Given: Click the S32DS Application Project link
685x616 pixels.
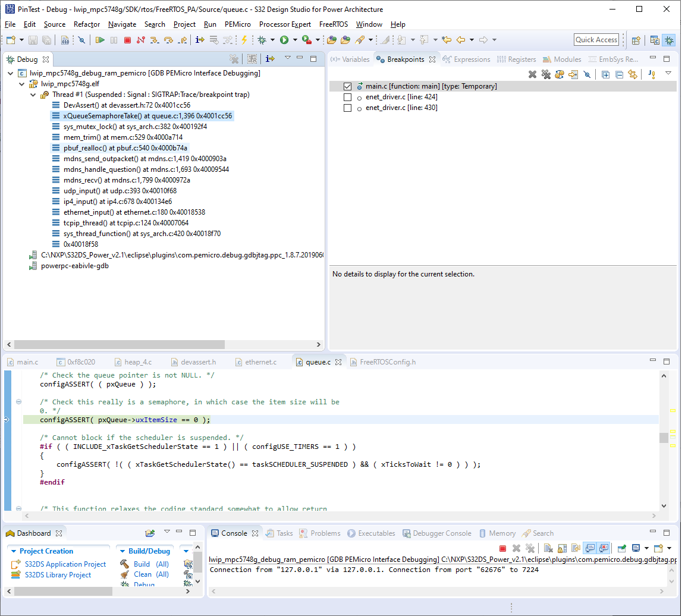Looking at the screenshot, I should click(x=65, y=564).
